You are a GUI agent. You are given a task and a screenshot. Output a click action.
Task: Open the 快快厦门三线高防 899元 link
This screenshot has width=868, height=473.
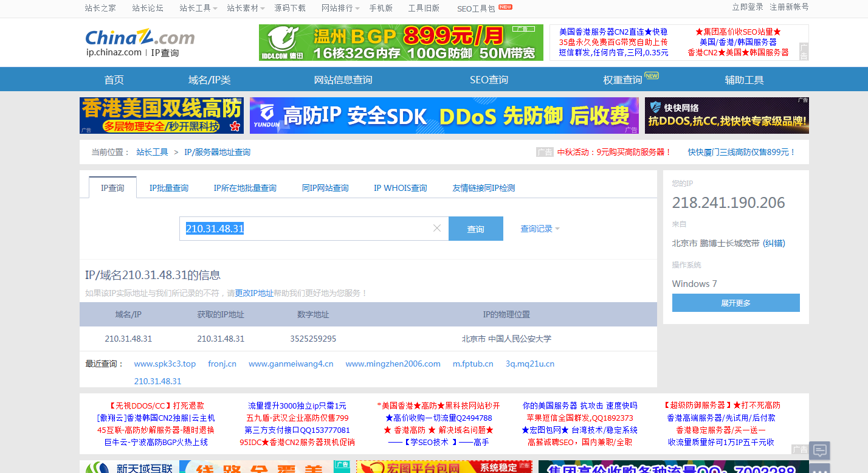tap(742, 152)
